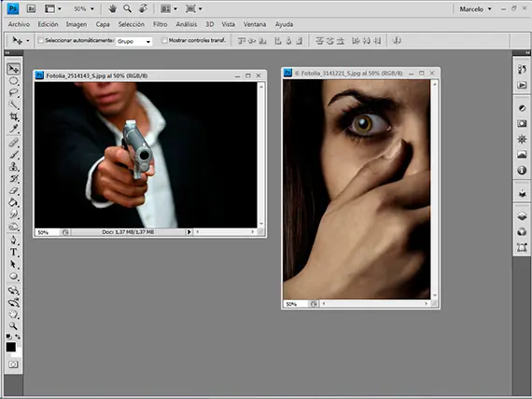Viewport: 532px width, 399px height.
Task: Pick the Eyedropper tool
Action: point(13,129)
